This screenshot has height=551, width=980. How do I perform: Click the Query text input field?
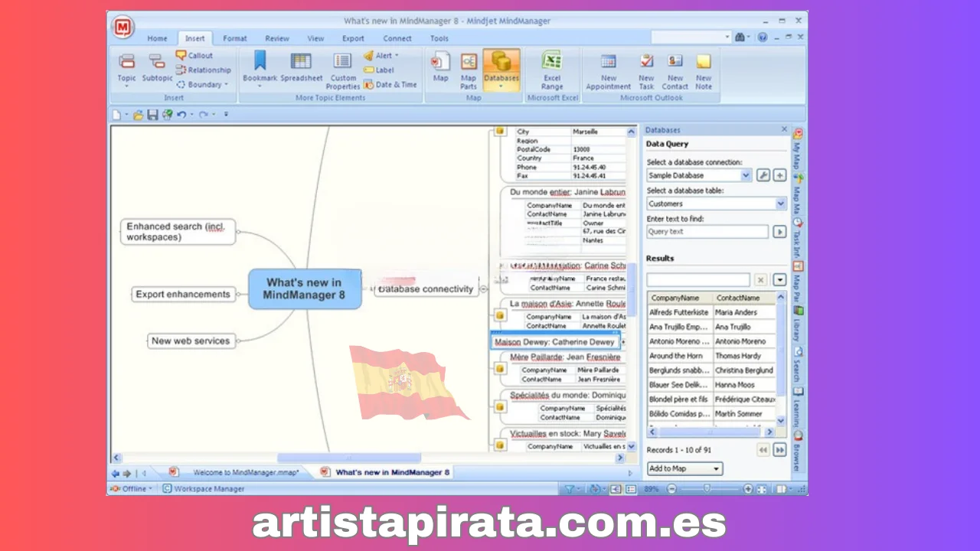click(x=707, y=231)
